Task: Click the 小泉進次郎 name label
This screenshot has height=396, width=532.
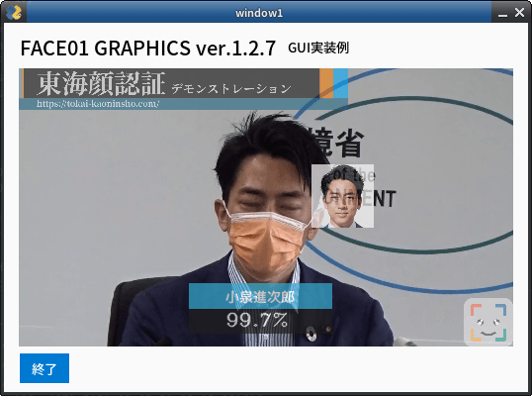Action: (260, 296)
